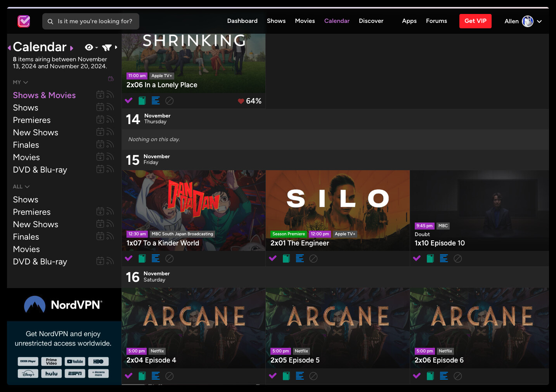This screenshot has width=556, height=392.
Task: Toggle watched checkmark for Shrinking 2x06
Action: [x=129, y=101]
